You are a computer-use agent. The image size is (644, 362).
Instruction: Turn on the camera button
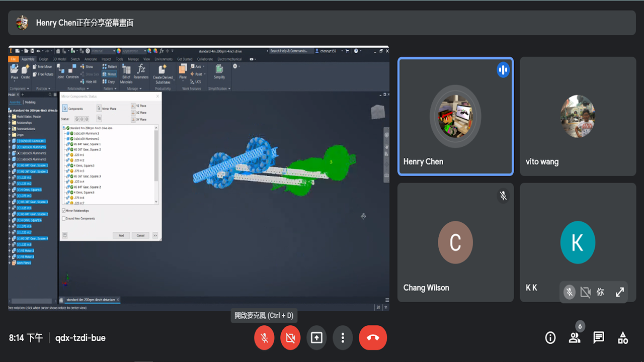(x=290, y=338)
